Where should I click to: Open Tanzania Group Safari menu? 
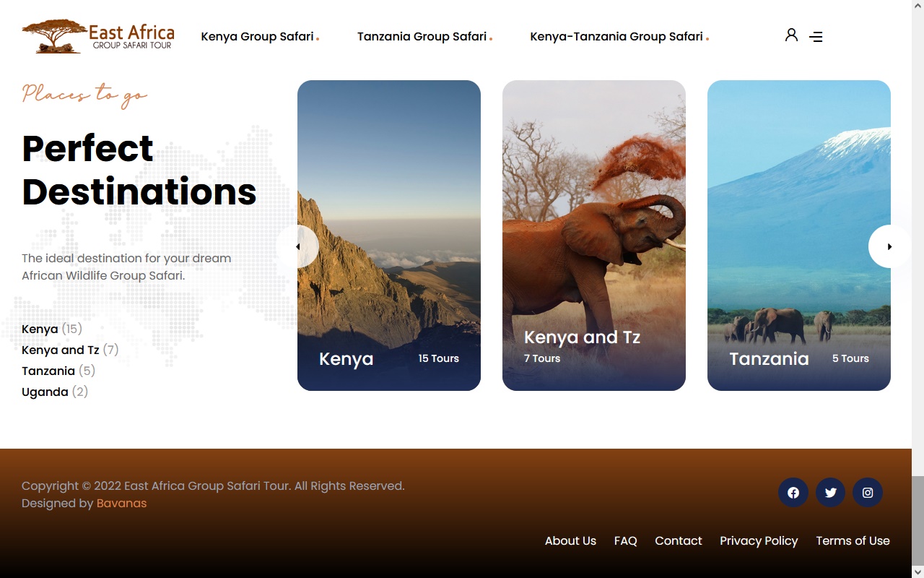click(424, 36)
